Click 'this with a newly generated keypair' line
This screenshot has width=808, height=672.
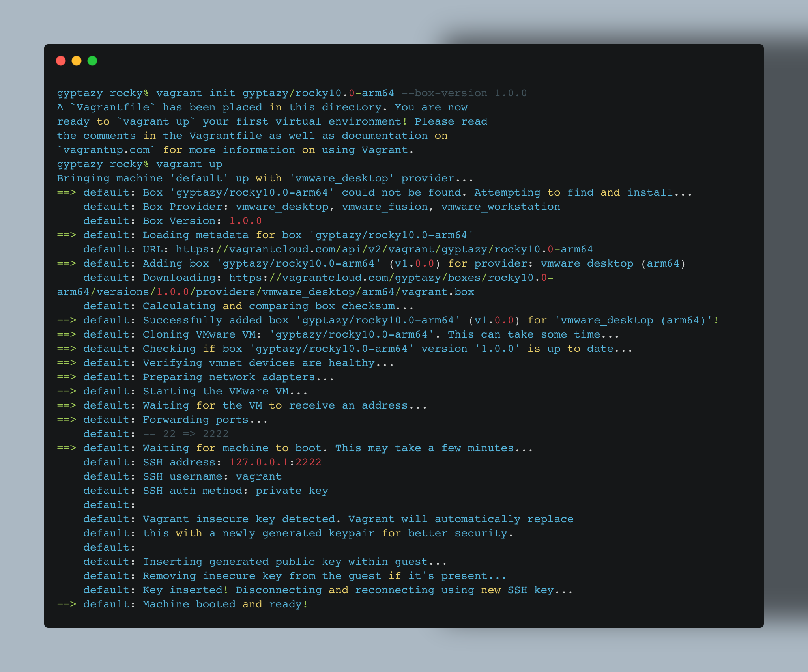[298, 534]
